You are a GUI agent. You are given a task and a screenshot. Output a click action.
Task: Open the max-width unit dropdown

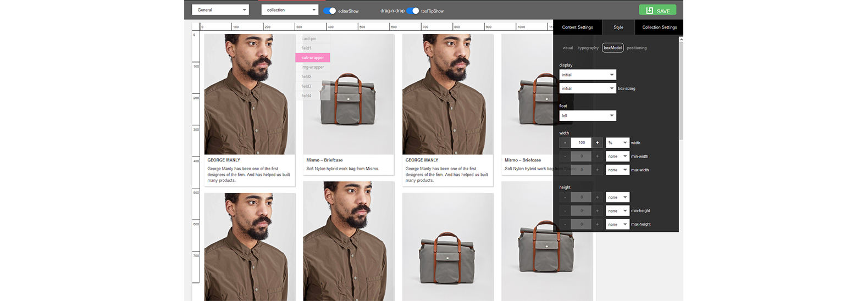coord(617,170)
